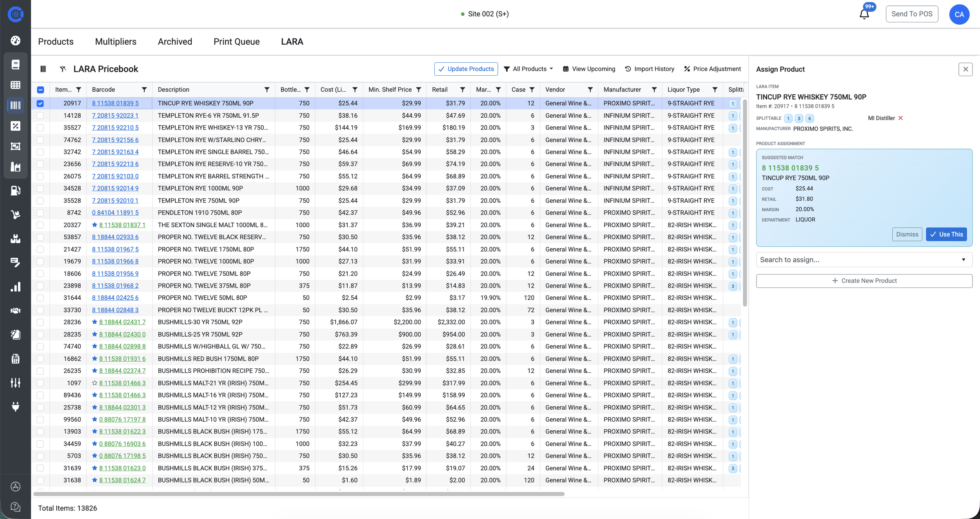Check the PENDLETON 1910 750ML row checkbox
The image size is (980, 519).
coord(40,213)
